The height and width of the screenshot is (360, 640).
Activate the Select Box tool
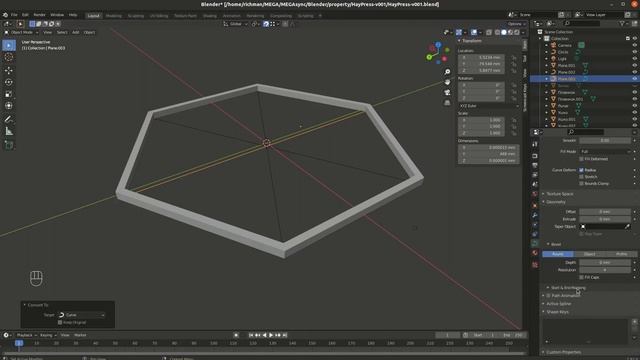[x=9, y=45]
